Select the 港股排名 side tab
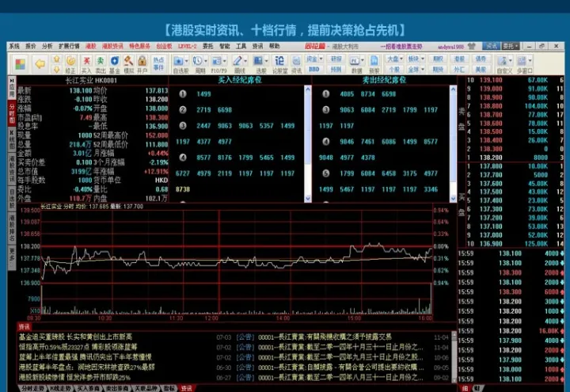 click(12, 228)
